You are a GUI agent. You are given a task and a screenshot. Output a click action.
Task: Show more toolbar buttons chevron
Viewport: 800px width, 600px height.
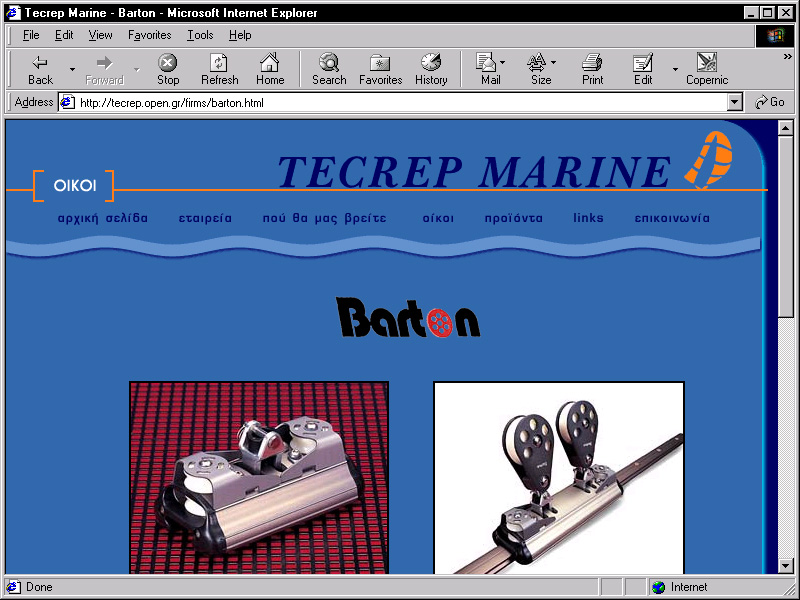tap(788, 57)
